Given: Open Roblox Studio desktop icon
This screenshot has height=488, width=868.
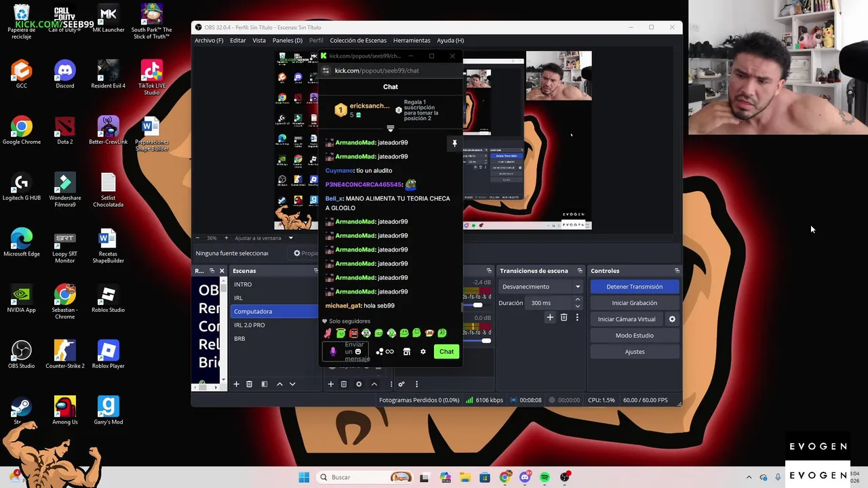Looking at the screenshot, I should pos(108,298).
